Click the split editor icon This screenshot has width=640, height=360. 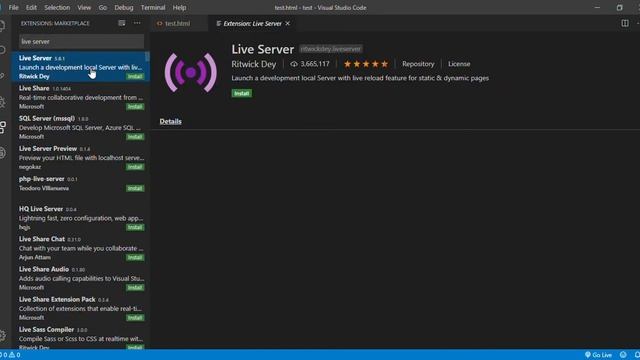(x=625, y=23)
